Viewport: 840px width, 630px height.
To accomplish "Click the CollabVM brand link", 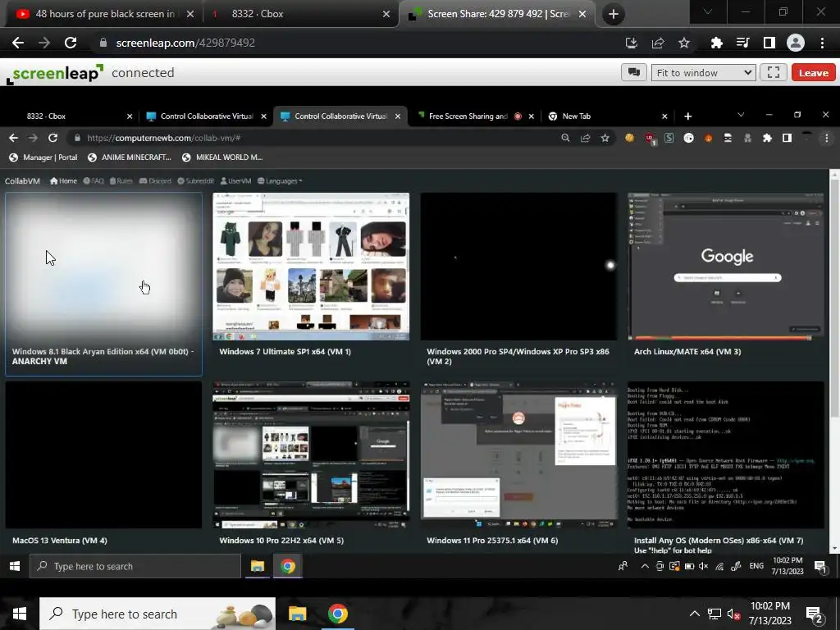I will click(22, 181).
